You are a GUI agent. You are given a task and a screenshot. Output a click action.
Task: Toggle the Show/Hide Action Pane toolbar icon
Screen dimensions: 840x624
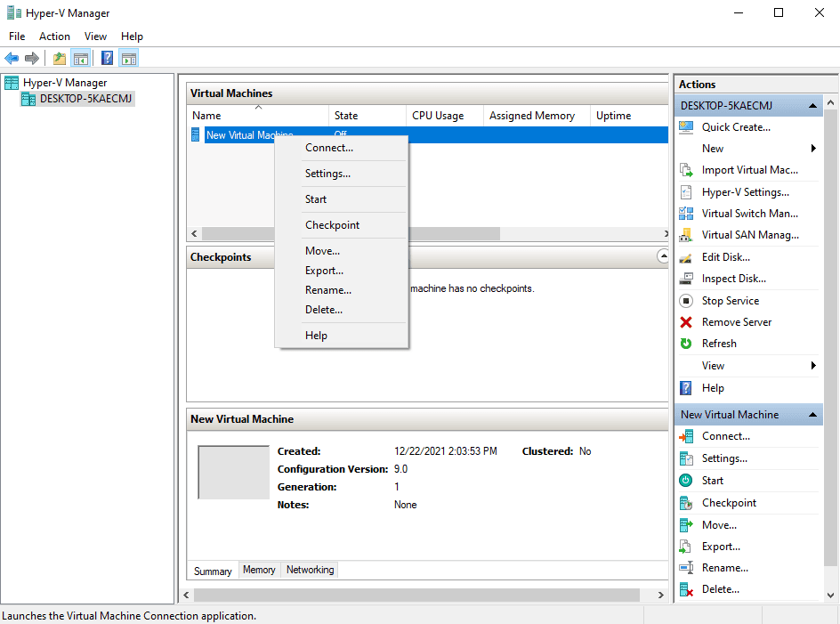click(x=129, y=58)
